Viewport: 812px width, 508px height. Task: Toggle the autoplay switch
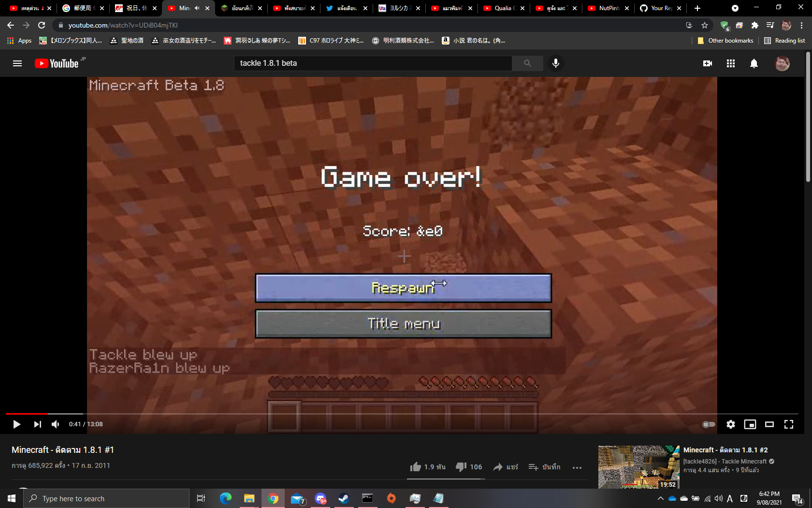click(709, 424)
